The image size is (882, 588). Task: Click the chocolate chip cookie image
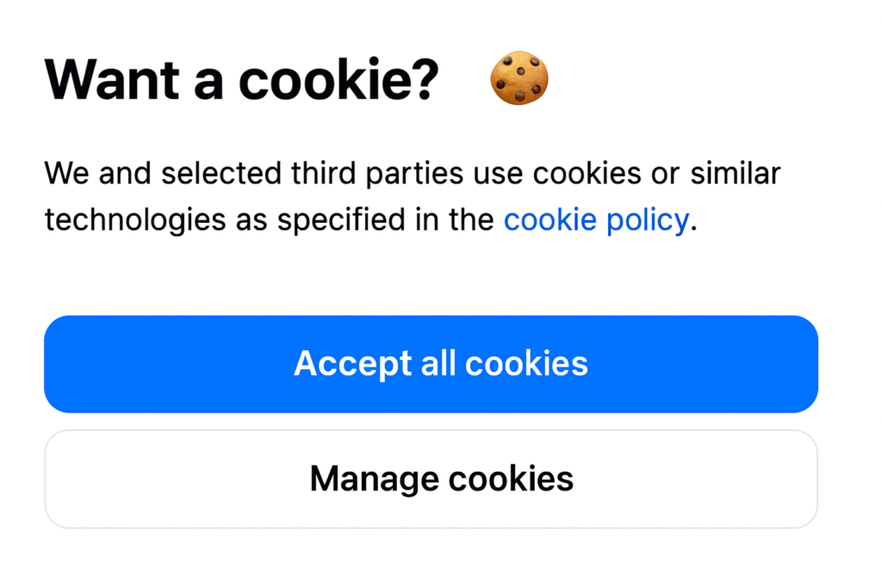pyautogui.click(x=519, y=77)
